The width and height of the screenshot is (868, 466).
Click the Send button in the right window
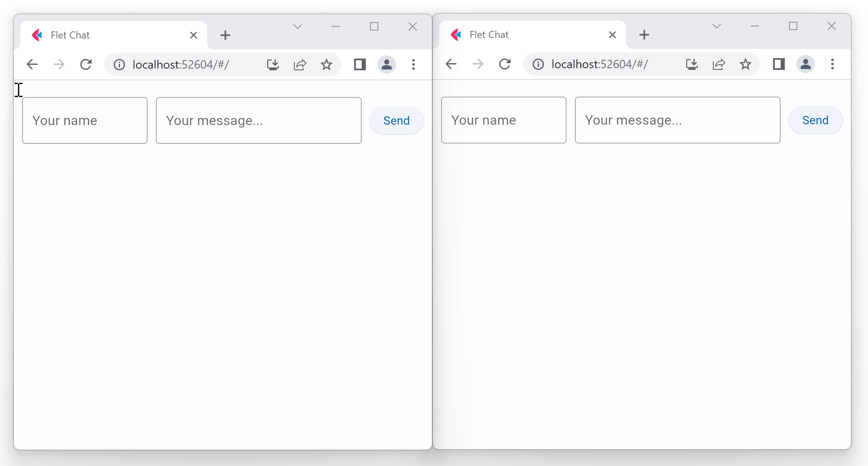[x=815, y=120]
